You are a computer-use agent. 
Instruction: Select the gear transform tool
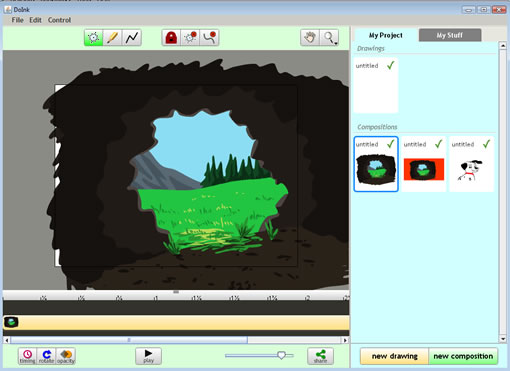pyautogui.click(x=93, y=37)
